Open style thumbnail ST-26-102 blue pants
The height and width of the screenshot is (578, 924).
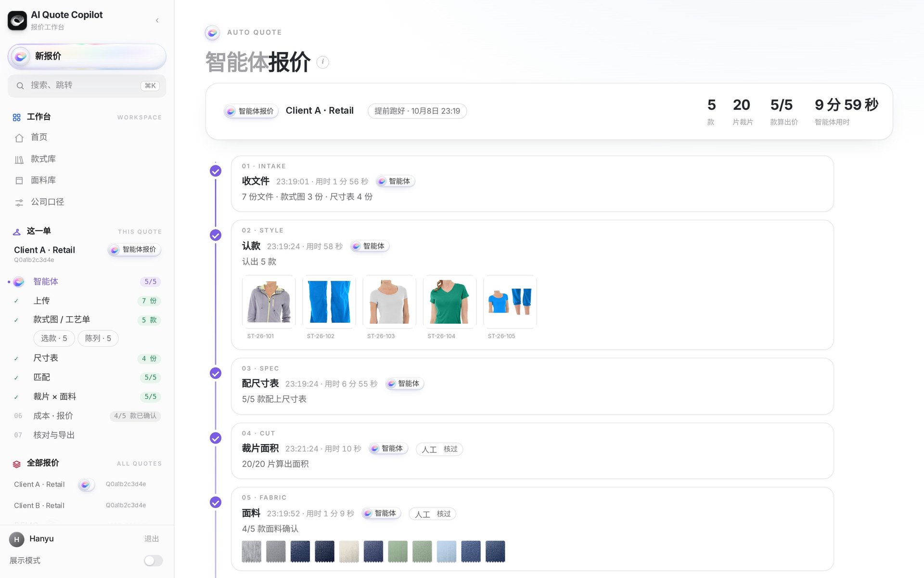pos(329,302)
